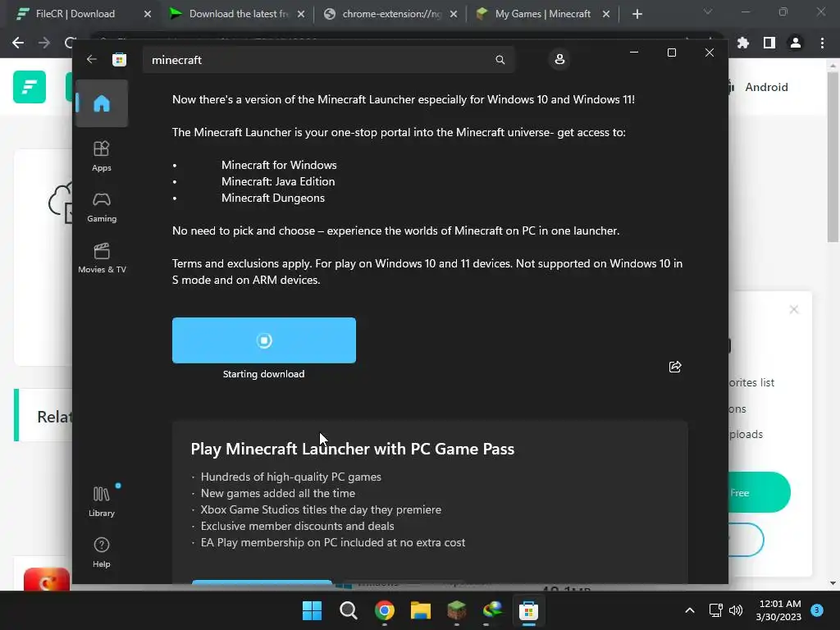Image resolution: width=840 pixels, height=630 pixels.
Task: Close the popup panel on FileCR page
Action: point(794,309)
